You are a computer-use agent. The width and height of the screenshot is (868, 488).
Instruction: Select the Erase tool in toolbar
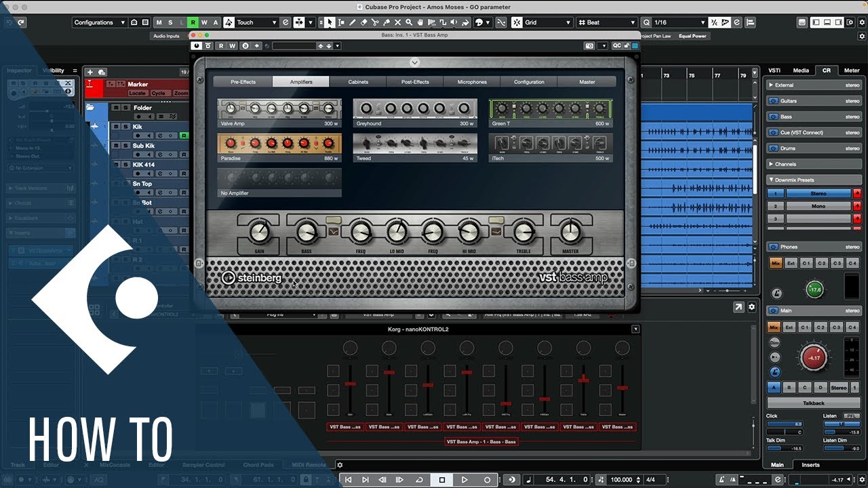[363, 22]
